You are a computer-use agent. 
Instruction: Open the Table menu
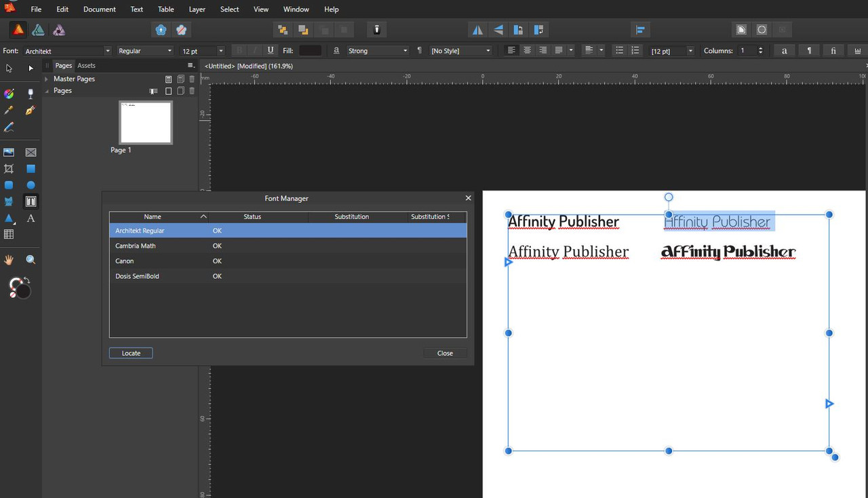(x=166, y=9)
